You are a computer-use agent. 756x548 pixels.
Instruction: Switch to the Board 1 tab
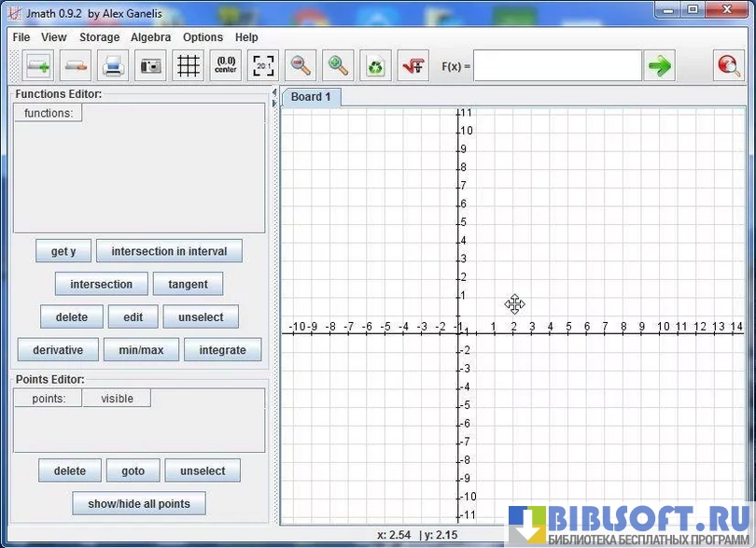point(311,97)
